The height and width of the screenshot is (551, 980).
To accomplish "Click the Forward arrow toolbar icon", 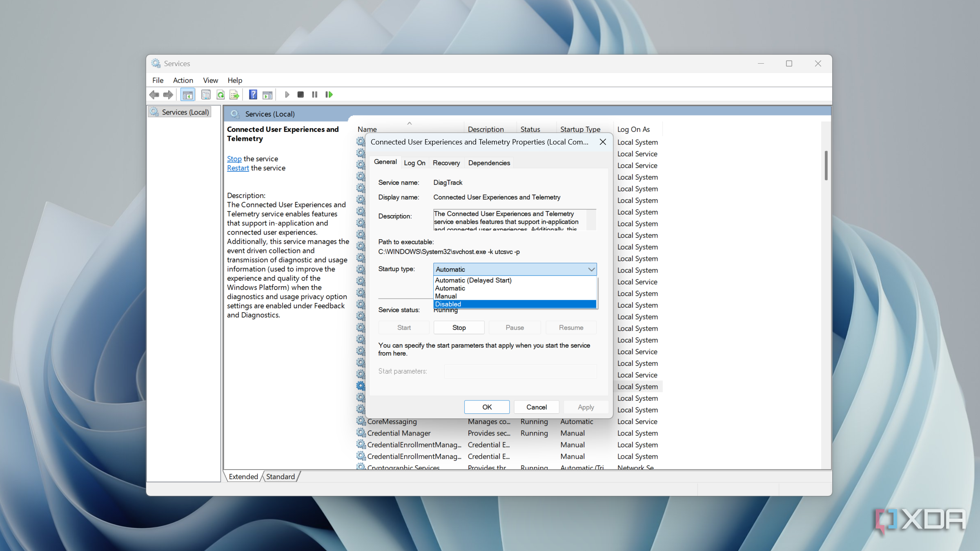I will coord(168,95).
